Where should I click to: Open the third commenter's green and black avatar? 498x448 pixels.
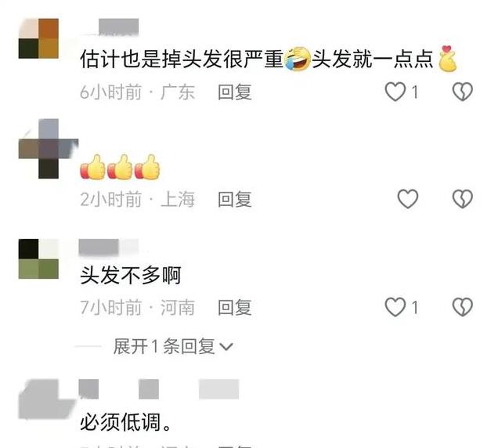click(x=38, y=258)
